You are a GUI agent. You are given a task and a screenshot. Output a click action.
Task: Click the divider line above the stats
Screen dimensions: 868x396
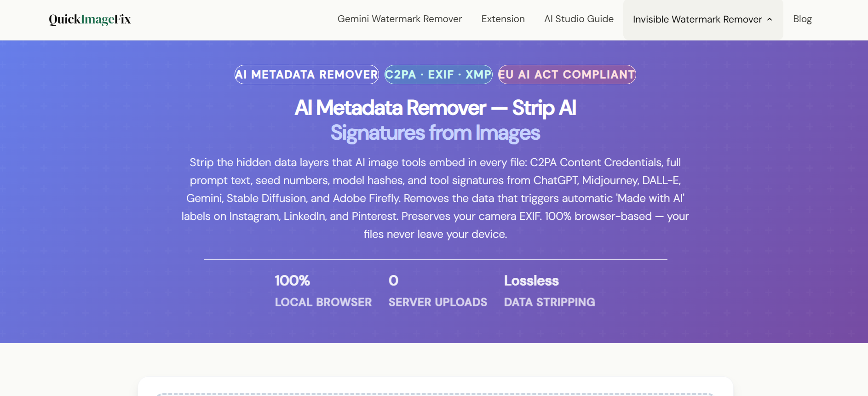[435, 260]
